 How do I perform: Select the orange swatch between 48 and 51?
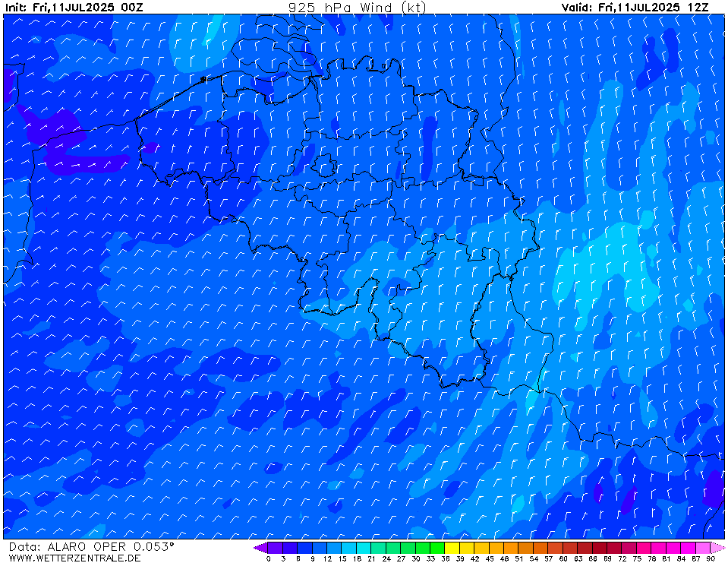click(x=512, y=548)
